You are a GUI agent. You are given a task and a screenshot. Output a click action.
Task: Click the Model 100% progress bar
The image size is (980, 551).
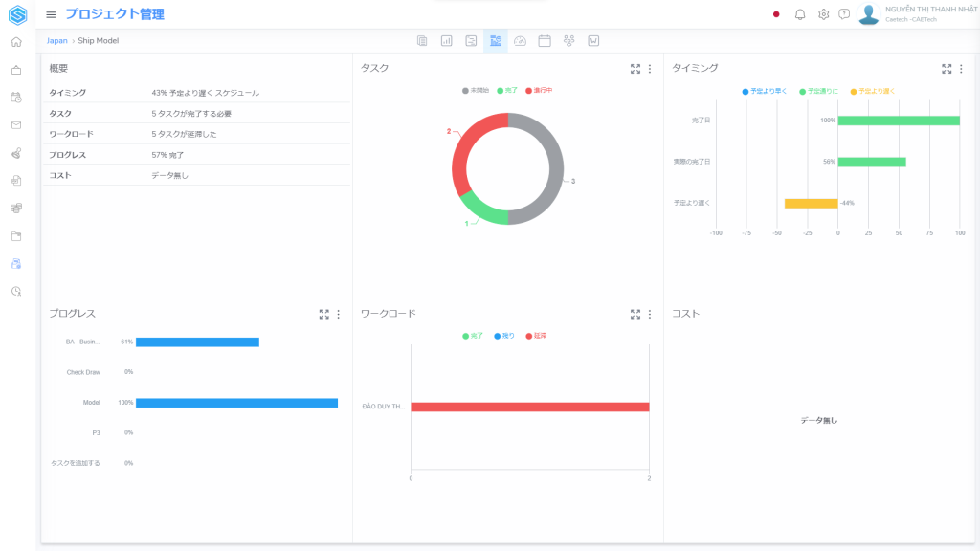(236, 403)
